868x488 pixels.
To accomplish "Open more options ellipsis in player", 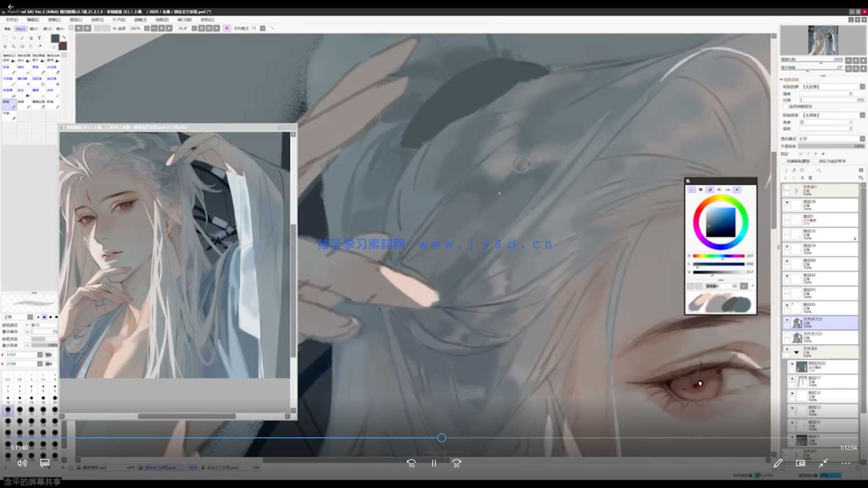I will pyautogui.click(x=845, y=463).
